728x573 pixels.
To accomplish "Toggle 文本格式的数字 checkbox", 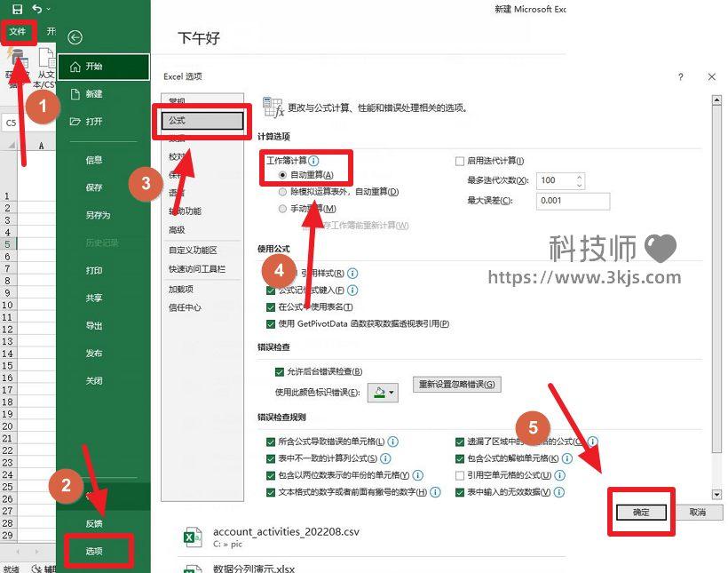I will click(x=271, y=492).
